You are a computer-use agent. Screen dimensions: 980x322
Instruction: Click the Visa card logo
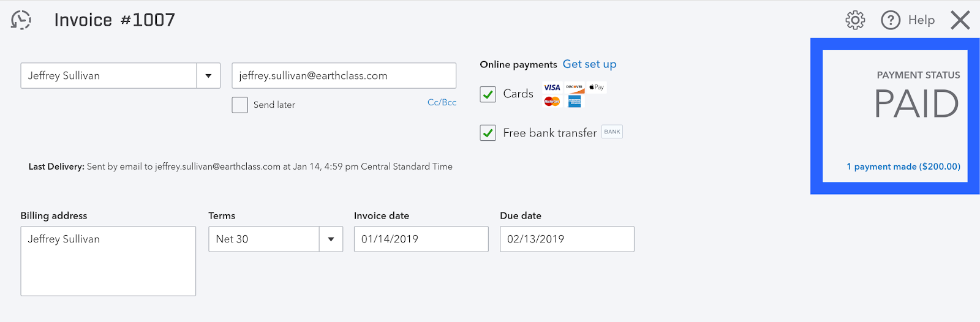552,88
